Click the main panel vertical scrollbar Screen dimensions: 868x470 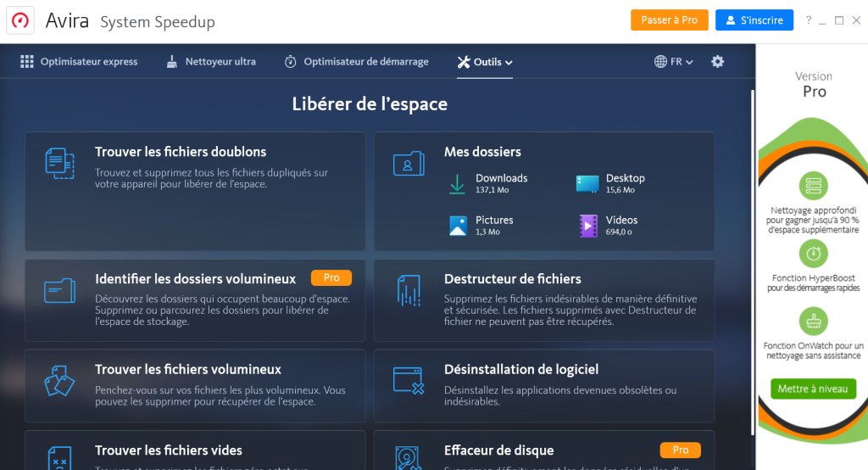753,261
